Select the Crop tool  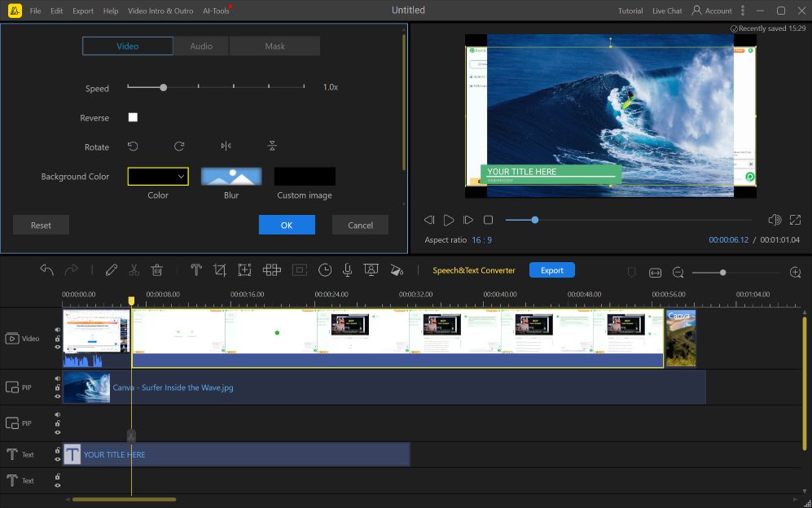coord(221,269)
